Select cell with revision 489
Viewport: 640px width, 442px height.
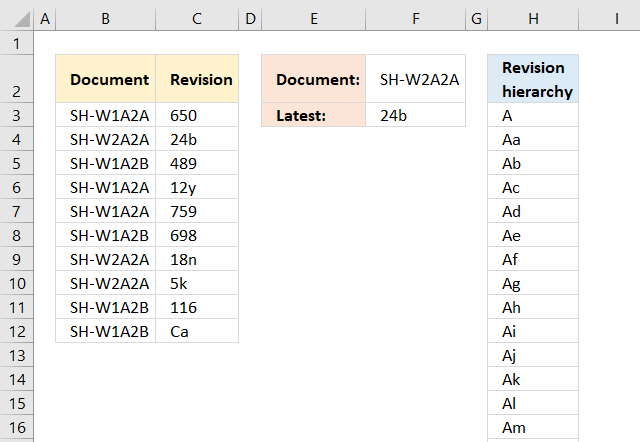[x=197, y=163]
